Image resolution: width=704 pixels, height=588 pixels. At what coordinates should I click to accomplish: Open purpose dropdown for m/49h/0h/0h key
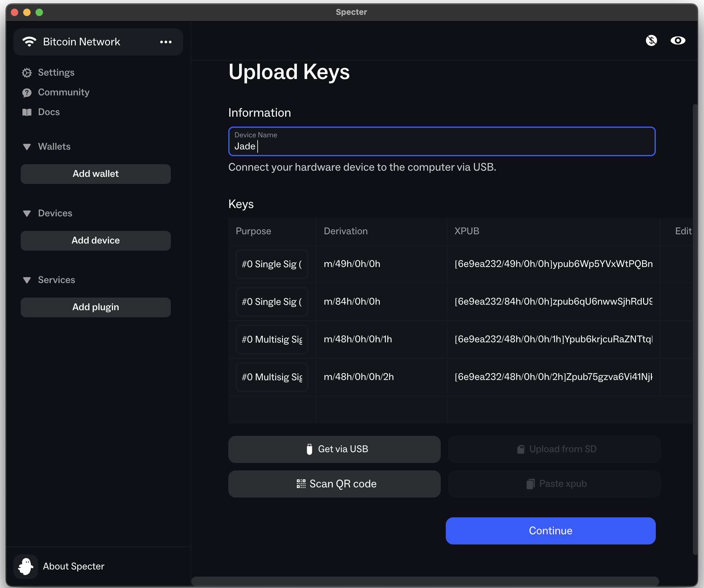pos(272,264)
